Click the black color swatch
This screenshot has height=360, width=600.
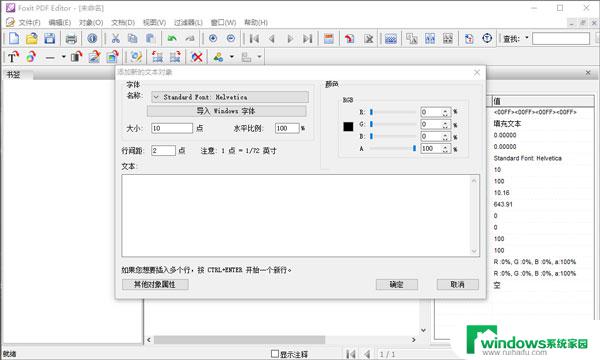[x=348, y=127]
